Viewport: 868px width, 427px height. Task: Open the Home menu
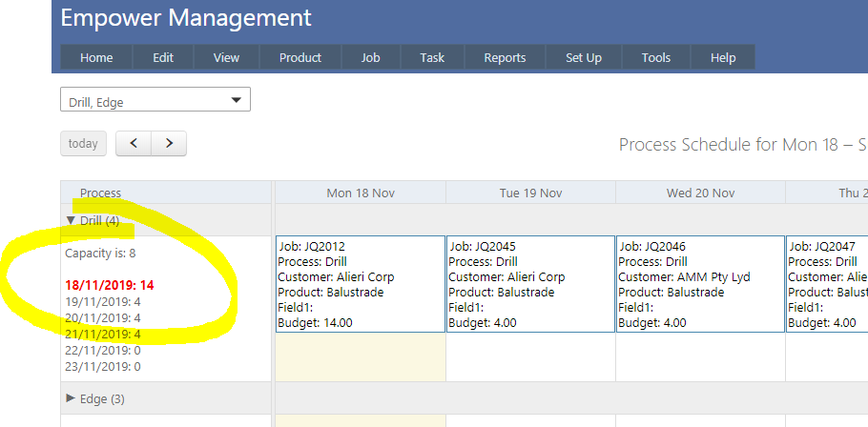96,57
